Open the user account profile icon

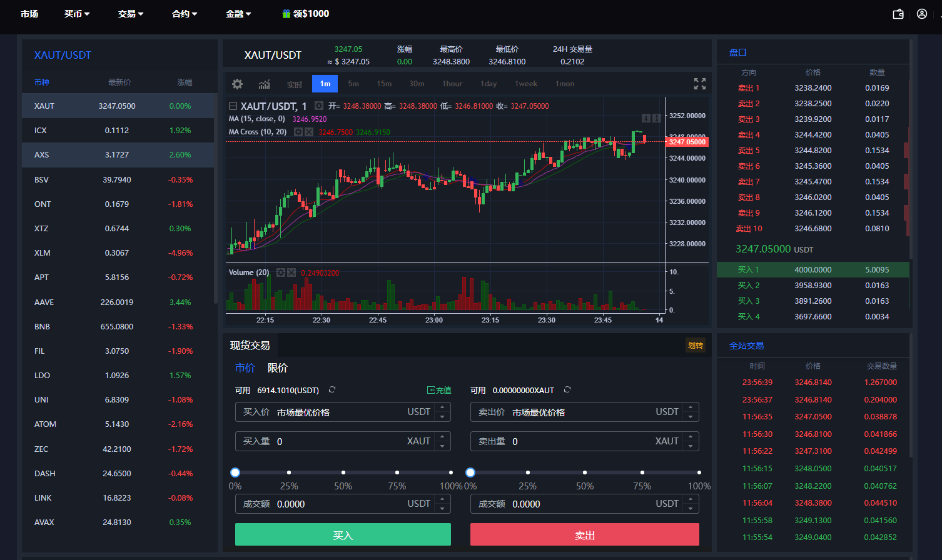922,14
